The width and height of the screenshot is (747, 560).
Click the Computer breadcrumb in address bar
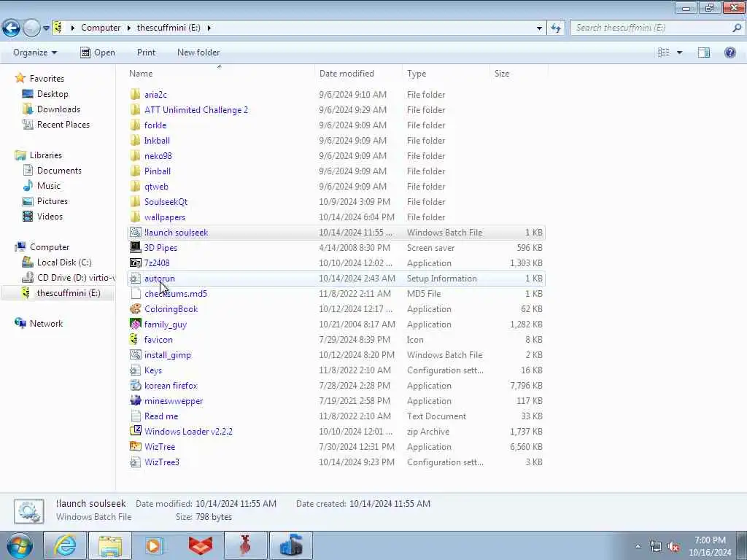click(101, 28)
